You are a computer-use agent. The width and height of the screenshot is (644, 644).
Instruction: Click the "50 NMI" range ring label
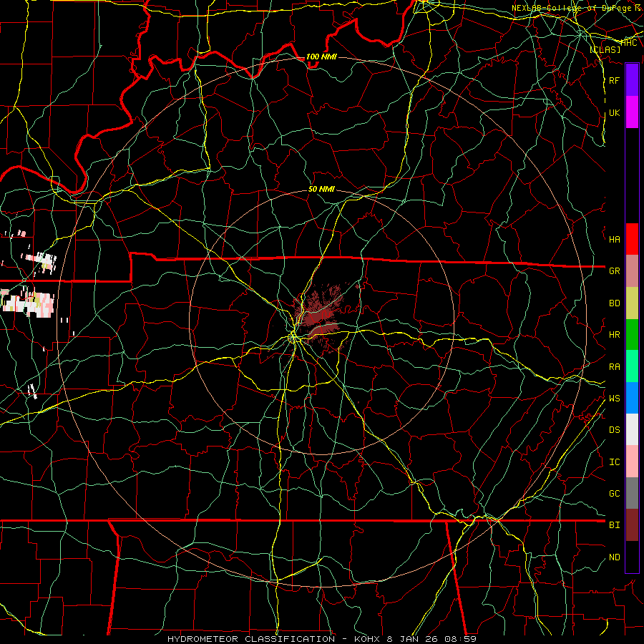tap(321, 189)
